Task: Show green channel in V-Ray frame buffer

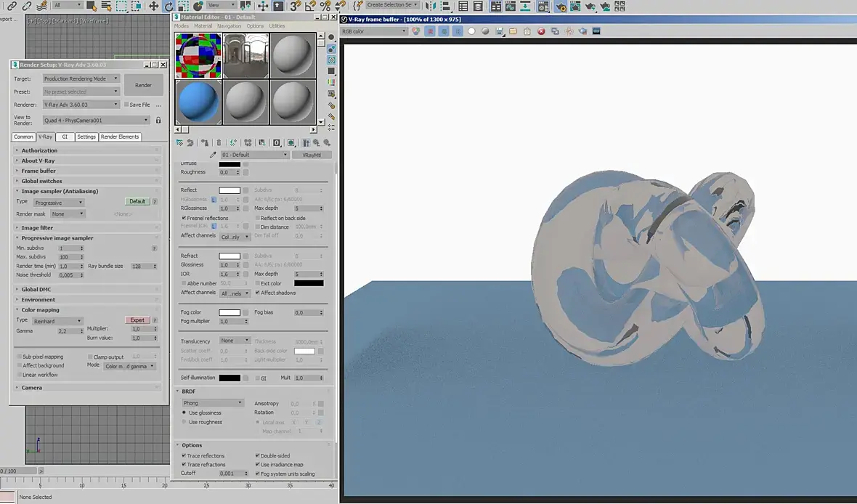Action: tap(444, 31)
